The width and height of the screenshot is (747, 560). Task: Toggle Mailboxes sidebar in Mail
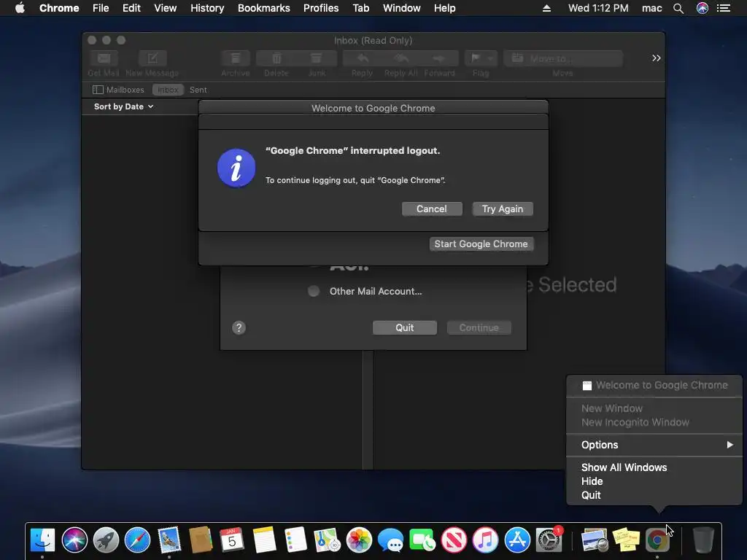118,90
